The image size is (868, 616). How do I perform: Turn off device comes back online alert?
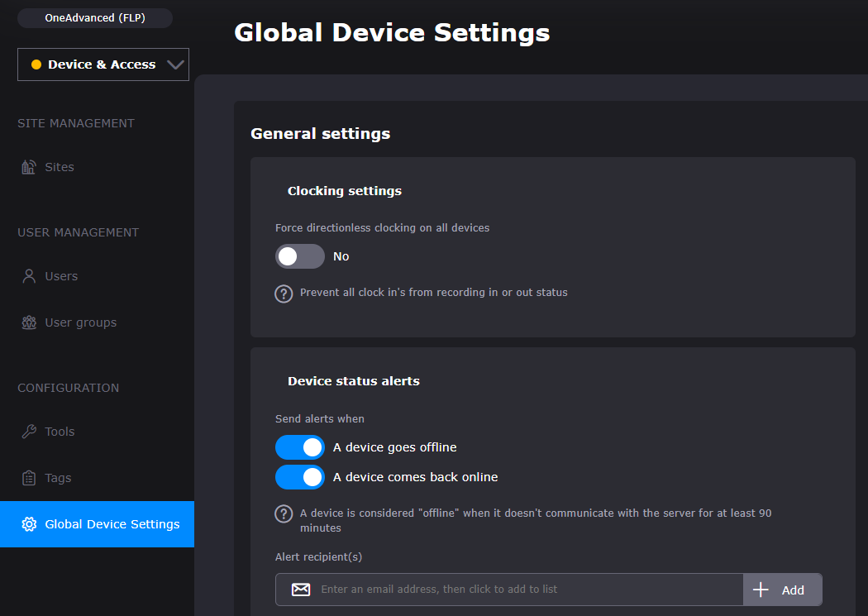pyautogui.click(x=299, y=477)
